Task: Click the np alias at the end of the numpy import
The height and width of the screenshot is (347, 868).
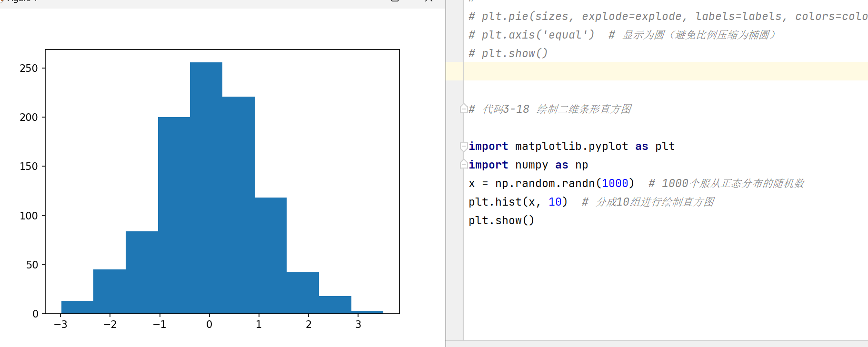Action: click(581, 165)
